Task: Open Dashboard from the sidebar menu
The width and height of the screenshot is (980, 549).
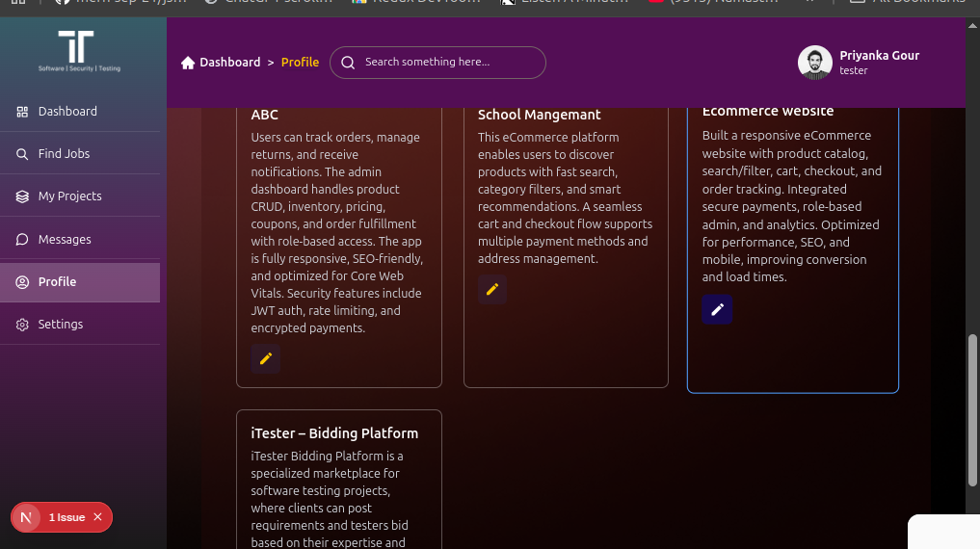Action: pos(67,112)
